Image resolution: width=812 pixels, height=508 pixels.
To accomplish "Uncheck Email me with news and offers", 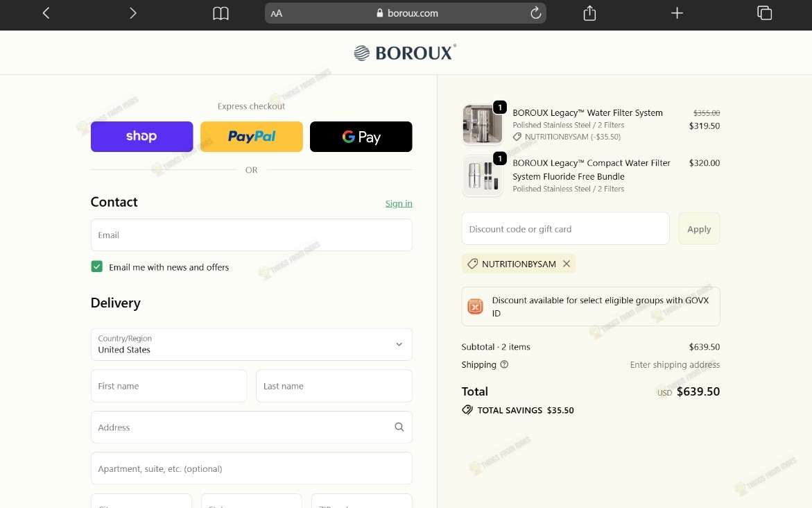I will point(97,266).
